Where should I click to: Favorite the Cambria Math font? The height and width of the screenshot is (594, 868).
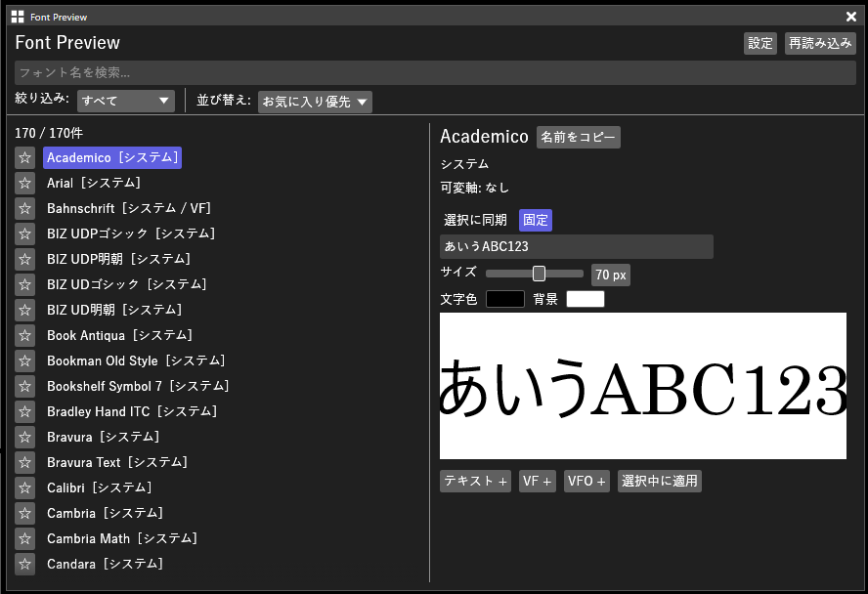24,539
